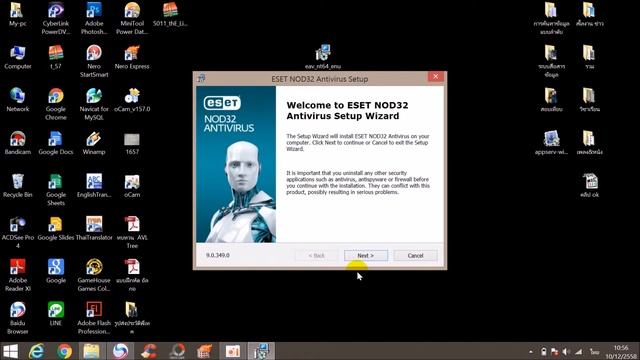The height and width of the screenshot is (360, 640).
Task: Select the S011_thE_Li archive icon
Action: [170, 15]
